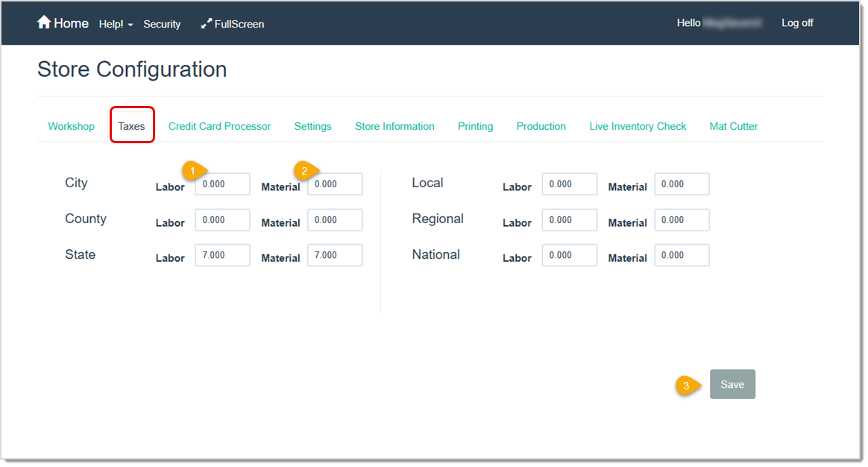
Task: Click the City Labor tax field
Action: coord(222,184)
